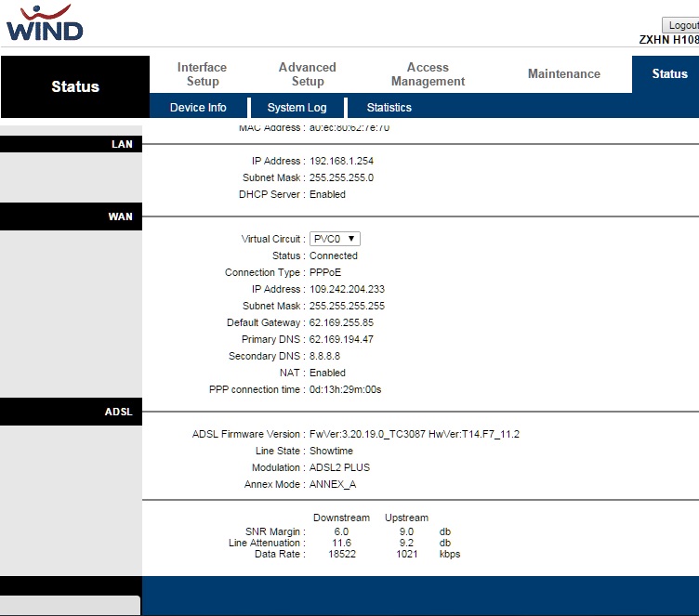Open the System Log subtab
This screenshot has height=616, width=699.
297,108
